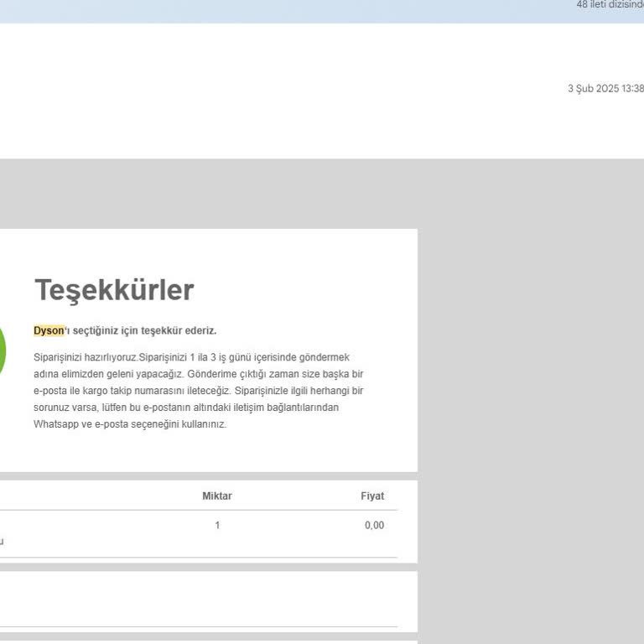Click the text "seçtiğiniz için teşekkür ederiz."

point(144,330)
